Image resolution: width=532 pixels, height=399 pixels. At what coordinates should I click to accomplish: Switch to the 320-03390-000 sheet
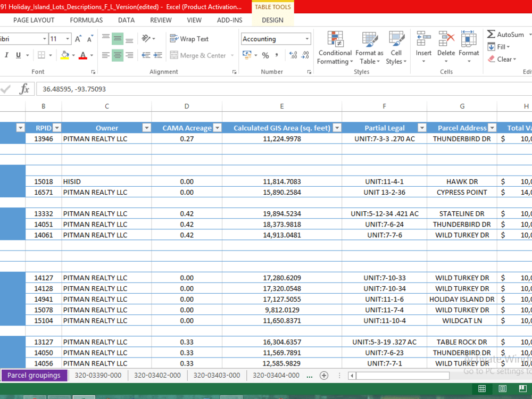pos(98,375)
